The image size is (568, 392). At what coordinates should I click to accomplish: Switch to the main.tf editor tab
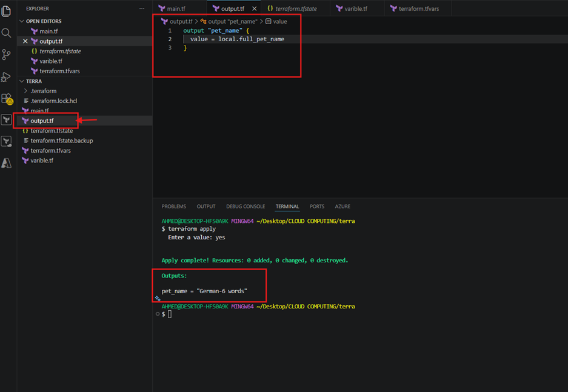(179, 8)
